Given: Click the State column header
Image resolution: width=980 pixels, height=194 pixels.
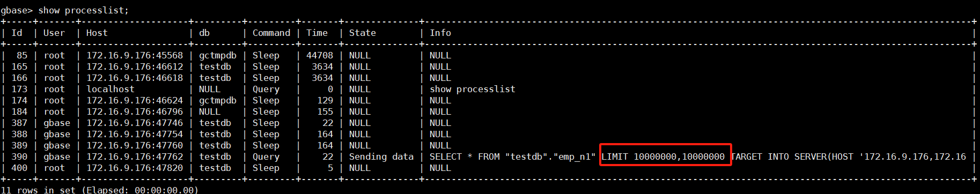Looking at the screenshot, I should 363,33.
